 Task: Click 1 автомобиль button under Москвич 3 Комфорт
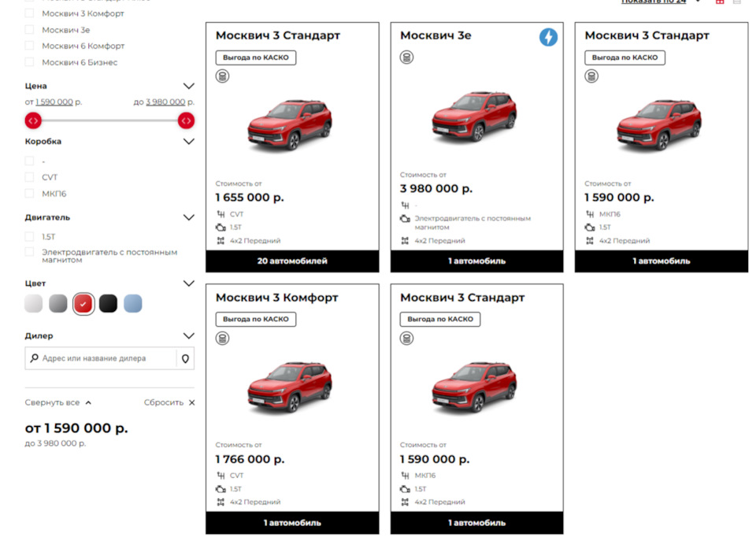292,523
